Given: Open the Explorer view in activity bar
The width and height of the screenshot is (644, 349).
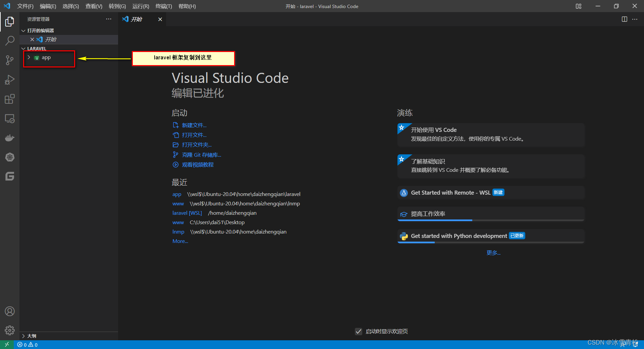Looking at the screenshot, I should [10, 22].
